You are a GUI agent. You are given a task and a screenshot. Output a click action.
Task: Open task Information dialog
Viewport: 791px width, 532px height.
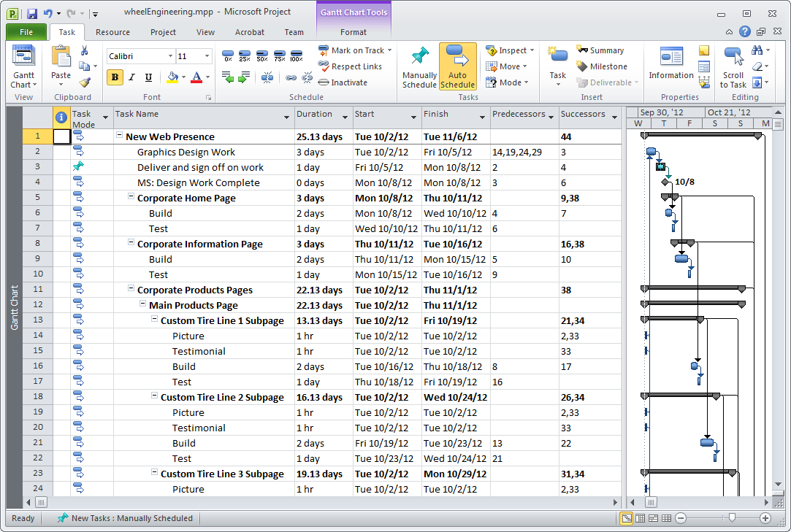pos(671,63)
